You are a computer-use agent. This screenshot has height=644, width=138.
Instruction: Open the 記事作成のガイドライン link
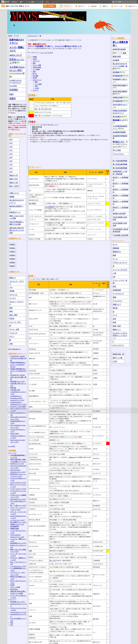[x=17, y=41]
